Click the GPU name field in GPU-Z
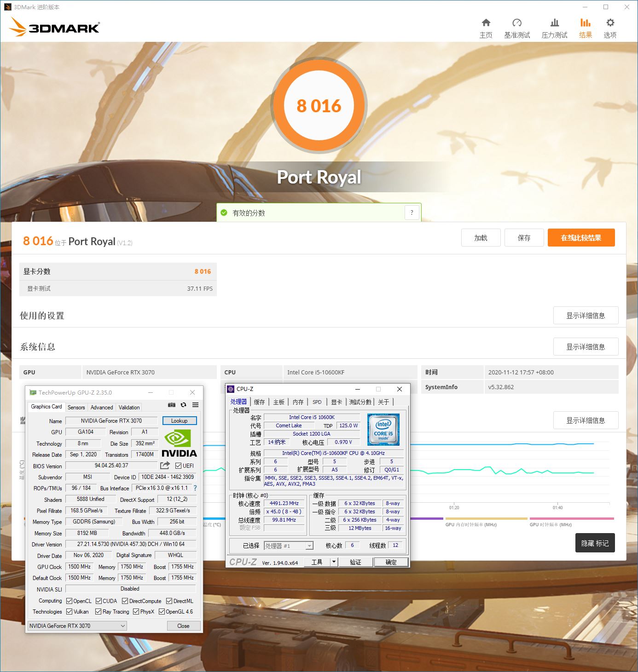 click(111, 420)
